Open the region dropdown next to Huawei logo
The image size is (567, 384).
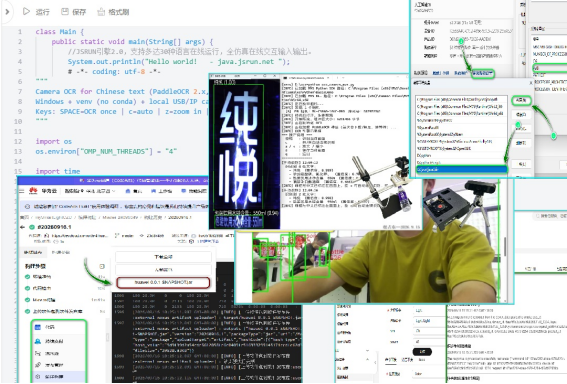coord(90,191)
